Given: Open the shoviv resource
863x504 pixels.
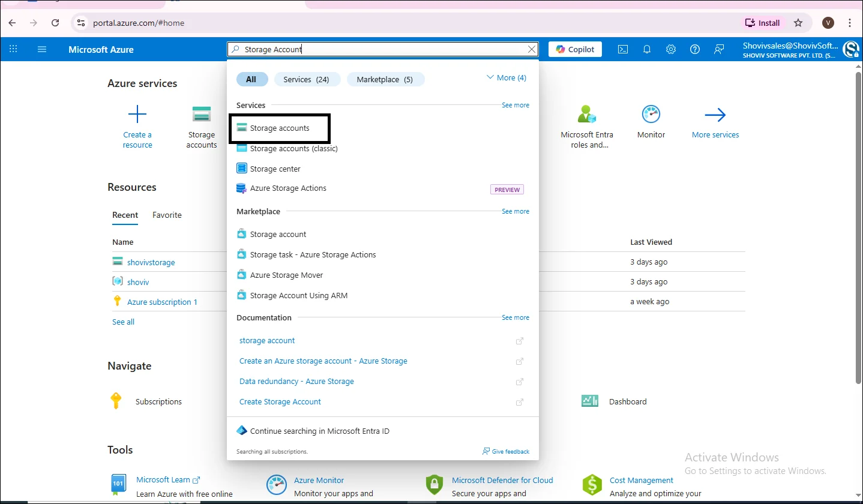Looking at the screenshot, I should point(138,282).
